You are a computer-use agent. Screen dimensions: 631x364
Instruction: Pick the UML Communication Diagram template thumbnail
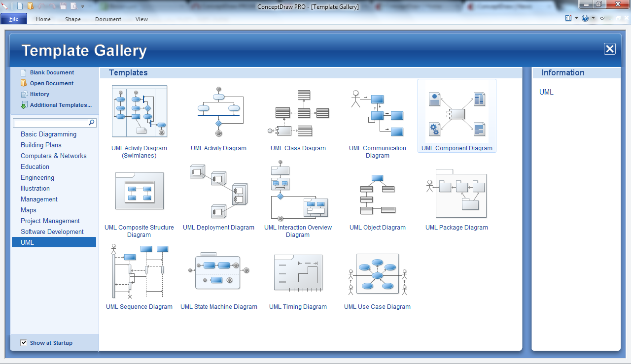coord(378,113)
